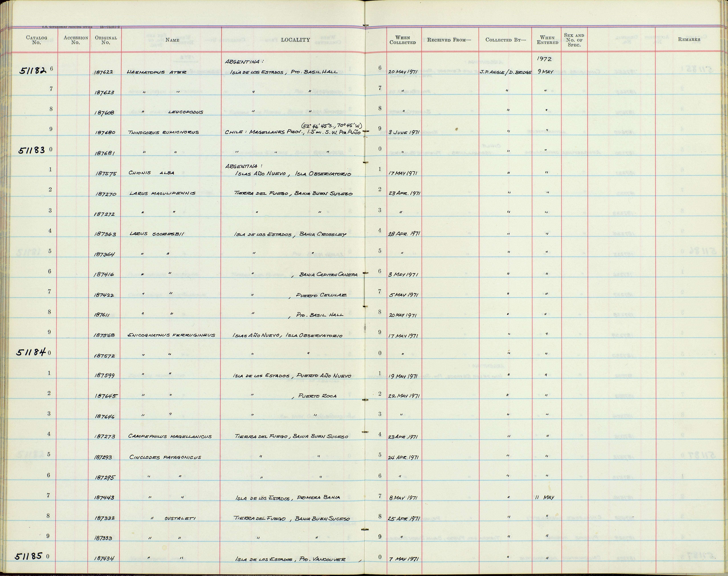The height and width of the screenshot is (576, 728).
Task: Select original number 187416
Action: tap(104, 275)
